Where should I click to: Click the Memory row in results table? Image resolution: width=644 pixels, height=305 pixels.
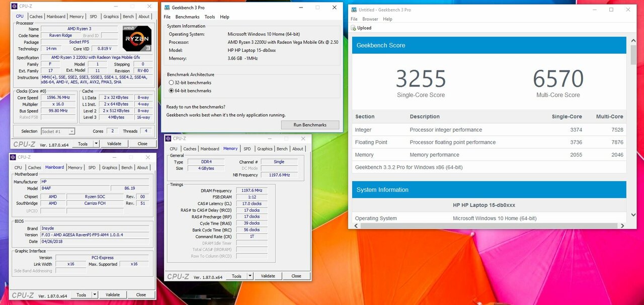pyautogui.click(x=489, y=155)
